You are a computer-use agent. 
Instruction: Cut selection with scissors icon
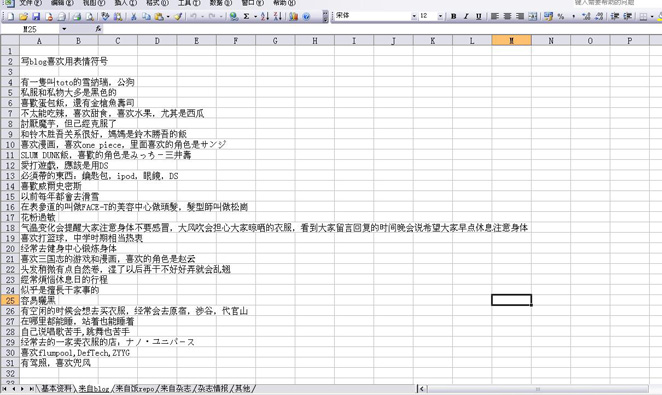click(x=133, y=17)
